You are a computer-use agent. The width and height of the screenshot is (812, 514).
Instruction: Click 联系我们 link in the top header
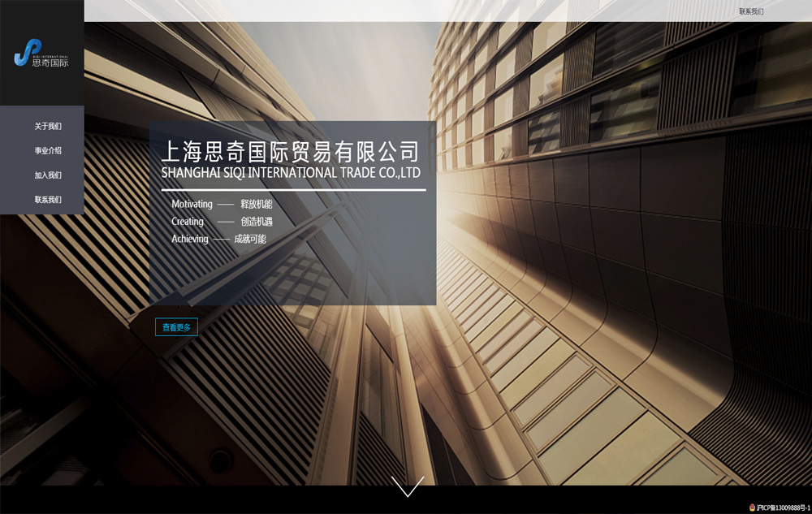[x=751, y=11]
